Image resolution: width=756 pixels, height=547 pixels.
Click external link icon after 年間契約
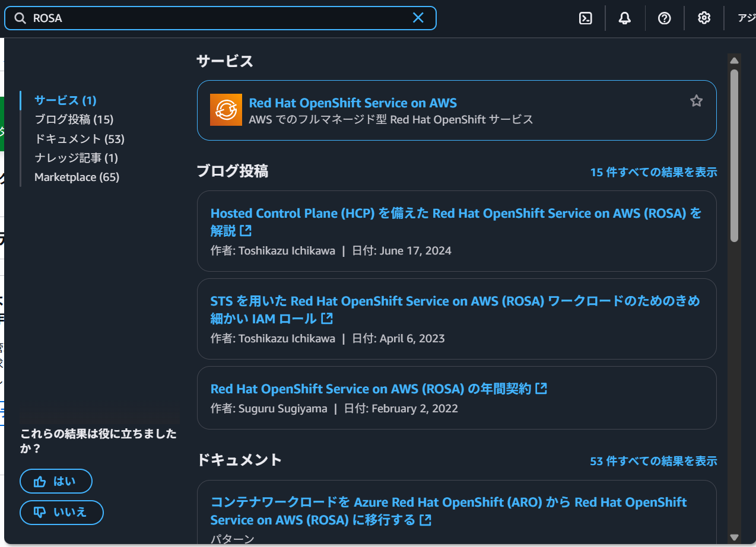click(541, 389)
